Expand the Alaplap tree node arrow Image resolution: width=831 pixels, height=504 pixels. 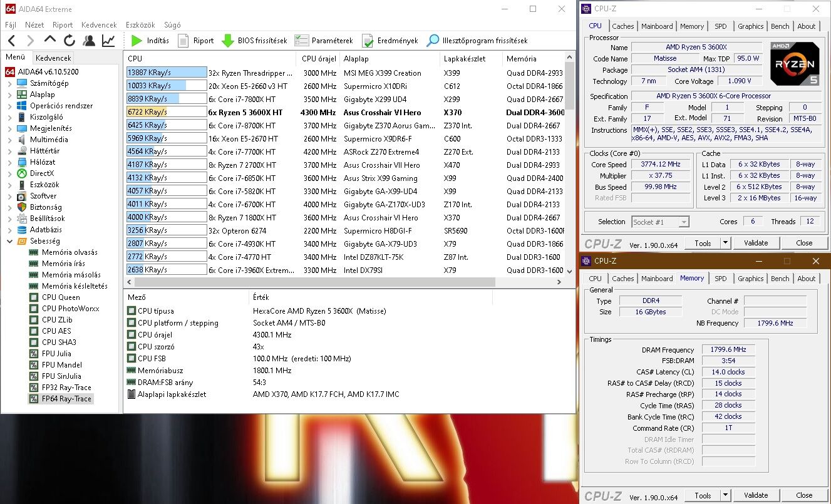tap(9, 95)
